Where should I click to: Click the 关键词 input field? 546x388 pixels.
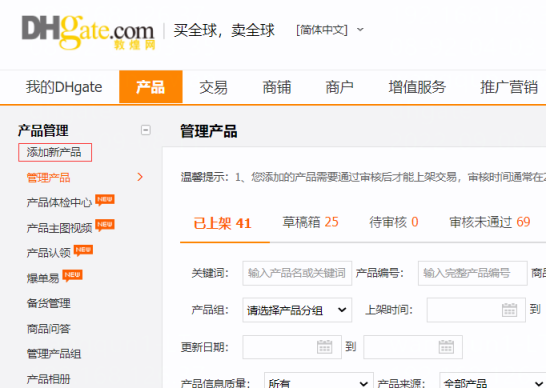(x=297, y=273)
